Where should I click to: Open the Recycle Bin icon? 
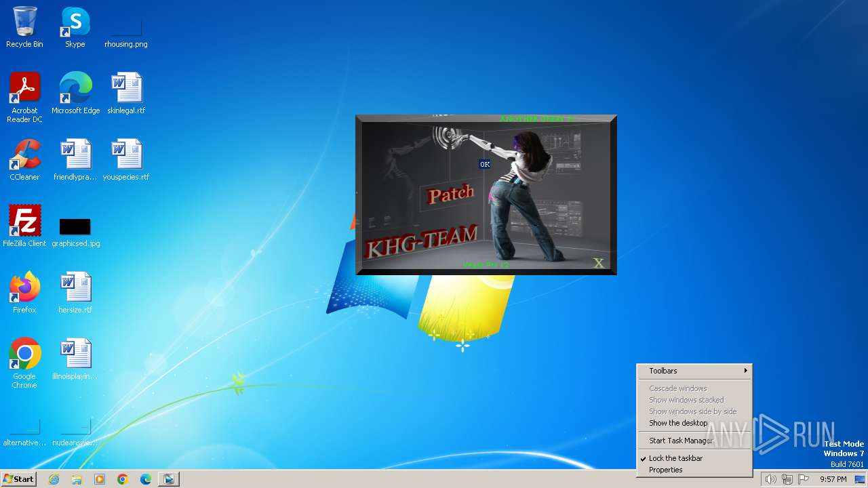coord(24,27)
